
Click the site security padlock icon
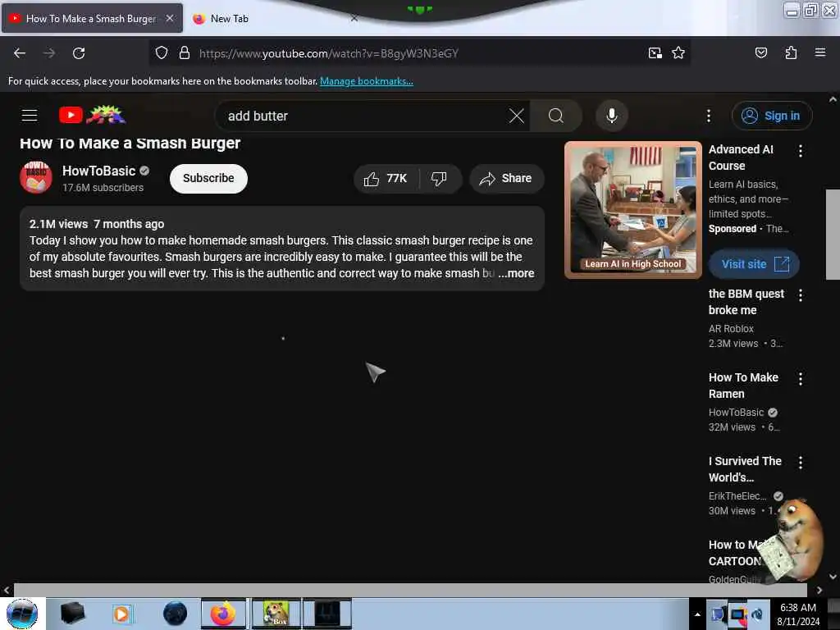185,52
